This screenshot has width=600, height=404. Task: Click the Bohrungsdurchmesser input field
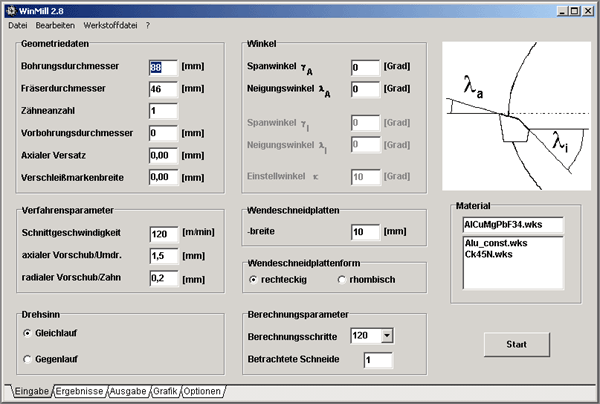[x=163, y=67]
